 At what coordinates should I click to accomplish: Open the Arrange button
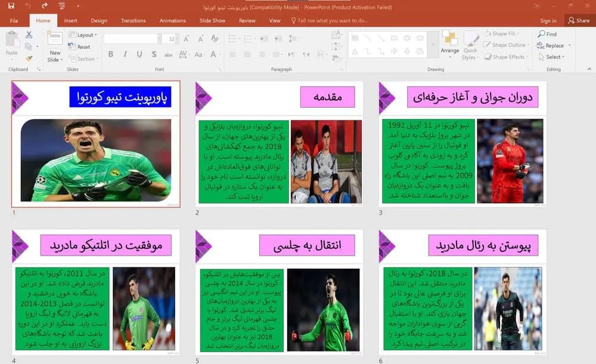(x=449, y=45)
